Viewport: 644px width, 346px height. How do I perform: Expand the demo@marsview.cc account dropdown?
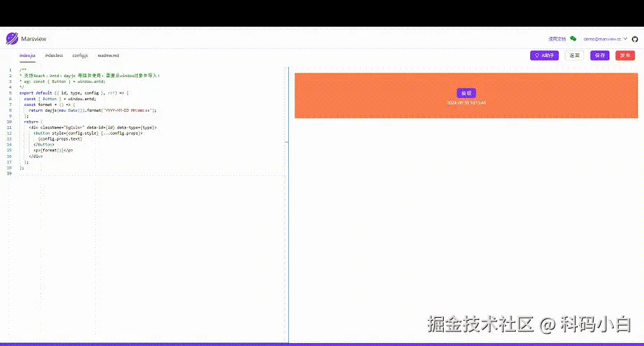click(x=605, y=39)
